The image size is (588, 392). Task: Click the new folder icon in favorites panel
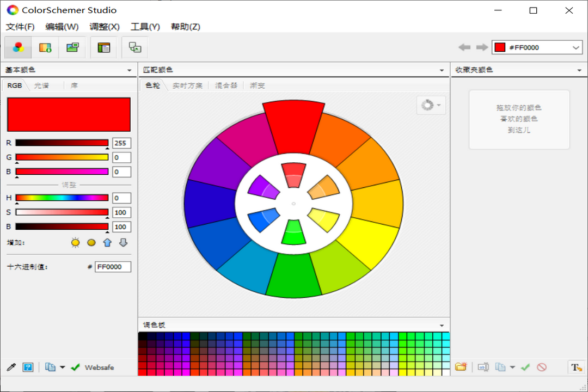[x=461, y=367]
